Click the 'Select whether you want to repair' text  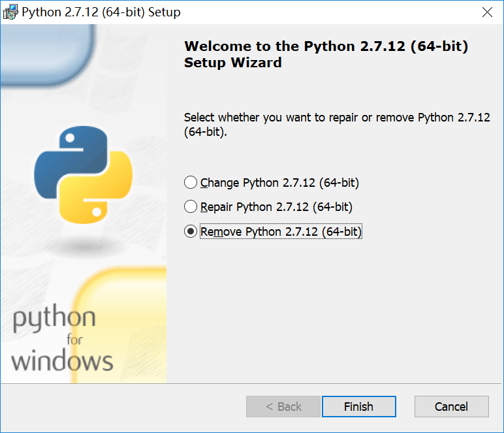[337, 124]
